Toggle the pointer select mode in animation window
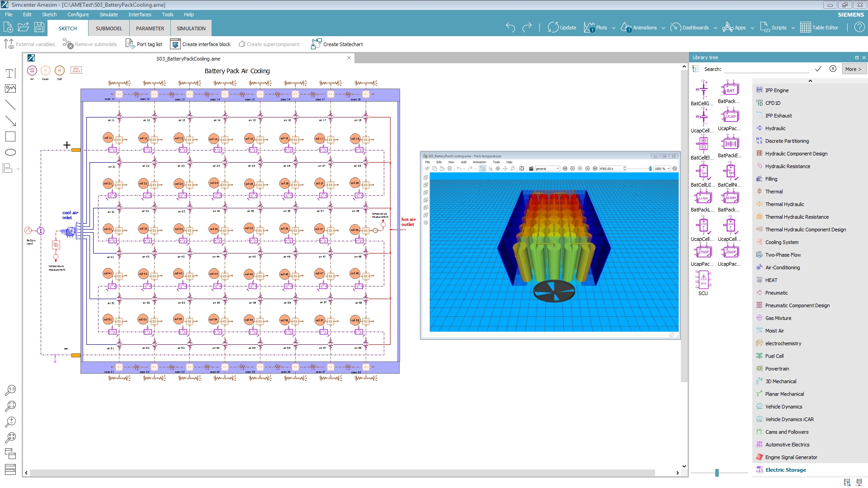This screenshot has width=868, height=488. click(482, 169)
